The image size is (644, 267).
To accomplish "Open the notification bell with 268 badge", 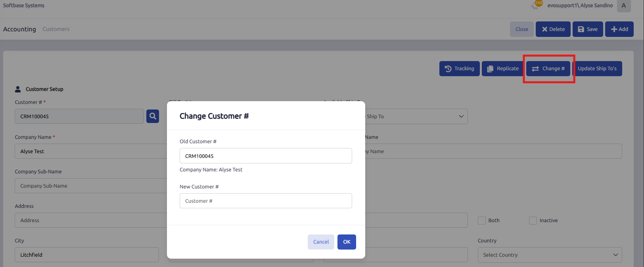I will pos(536,5).
